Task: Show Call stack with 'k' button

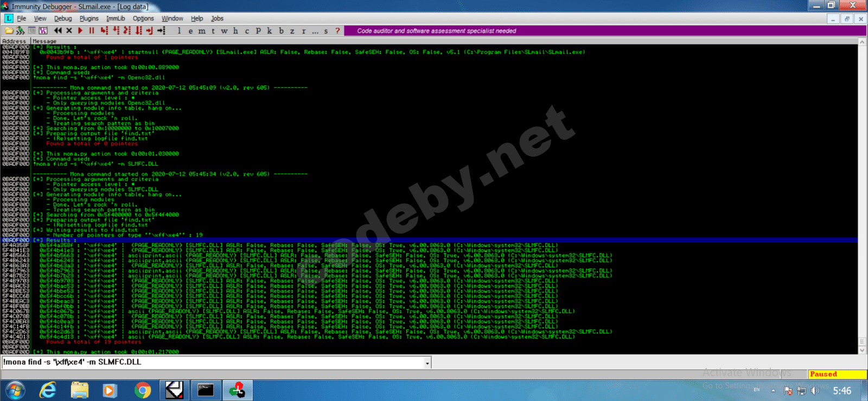Action: coord(270,31)
